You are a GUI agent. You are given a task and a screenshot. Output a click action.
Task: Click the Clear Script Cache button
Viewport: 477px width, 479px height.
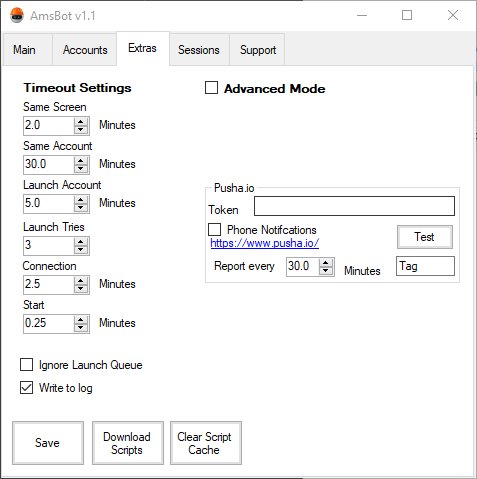pyautogui.click(x=206, y=443)
